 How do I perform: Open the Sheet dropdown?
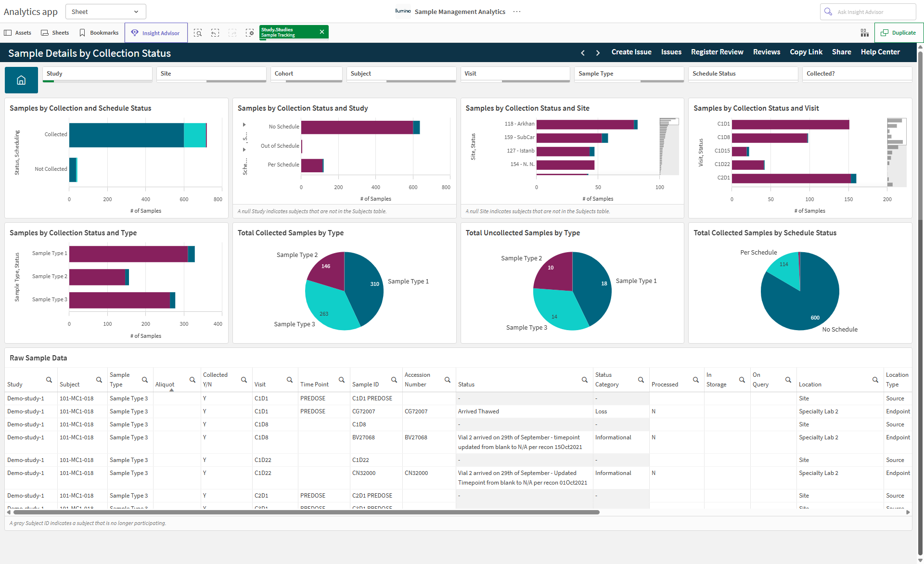tap(105, 12)
